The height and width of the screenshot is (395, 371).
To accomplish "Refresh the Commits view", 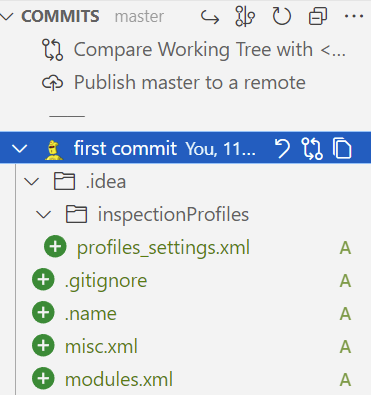I will tap(282, 16).
